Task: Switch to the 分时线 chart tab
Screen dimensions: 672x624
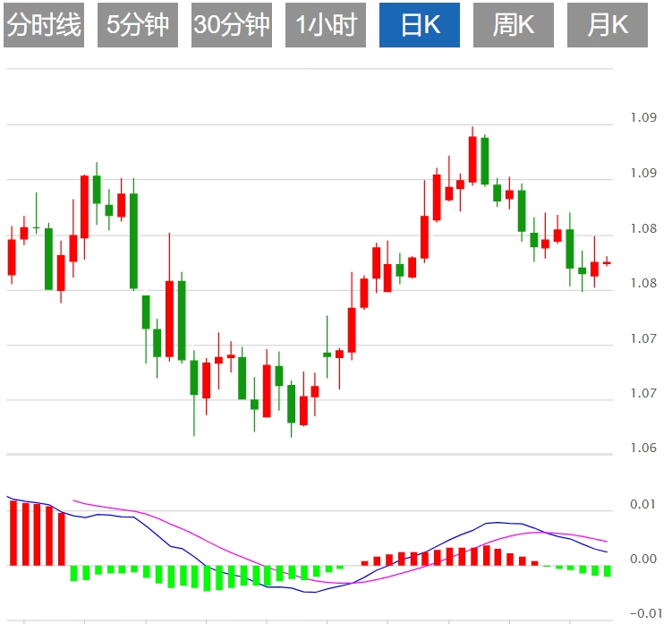Action: [x=44, y=25]
